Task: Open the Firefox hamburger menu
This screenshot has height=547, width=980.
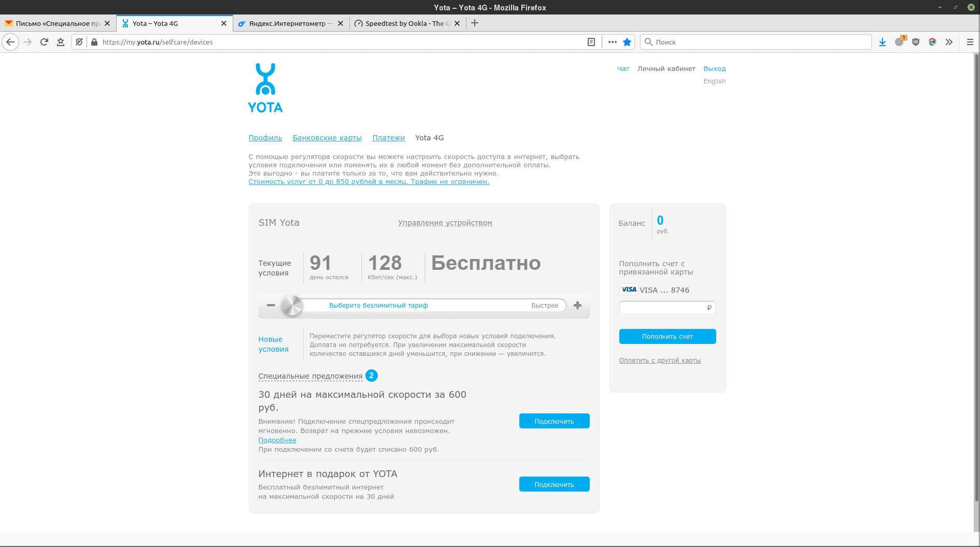Action: (x=970, y=42)
